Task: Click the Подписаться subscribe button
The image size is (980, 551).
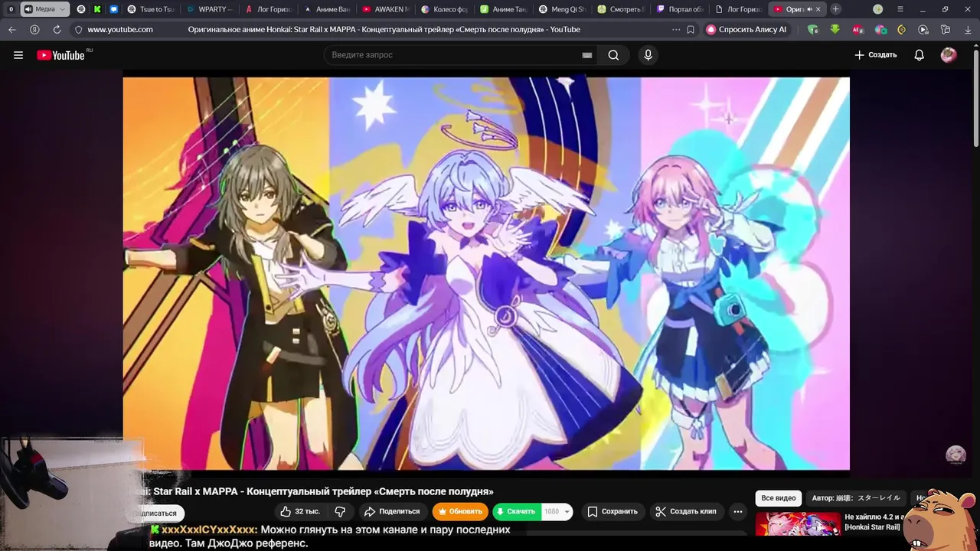Action: click(157, 514)
